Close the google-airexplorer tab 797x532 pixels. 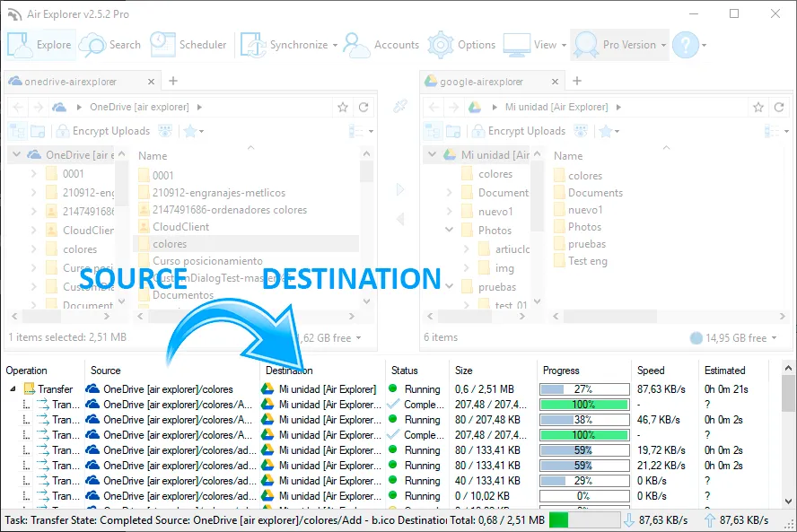555,82
